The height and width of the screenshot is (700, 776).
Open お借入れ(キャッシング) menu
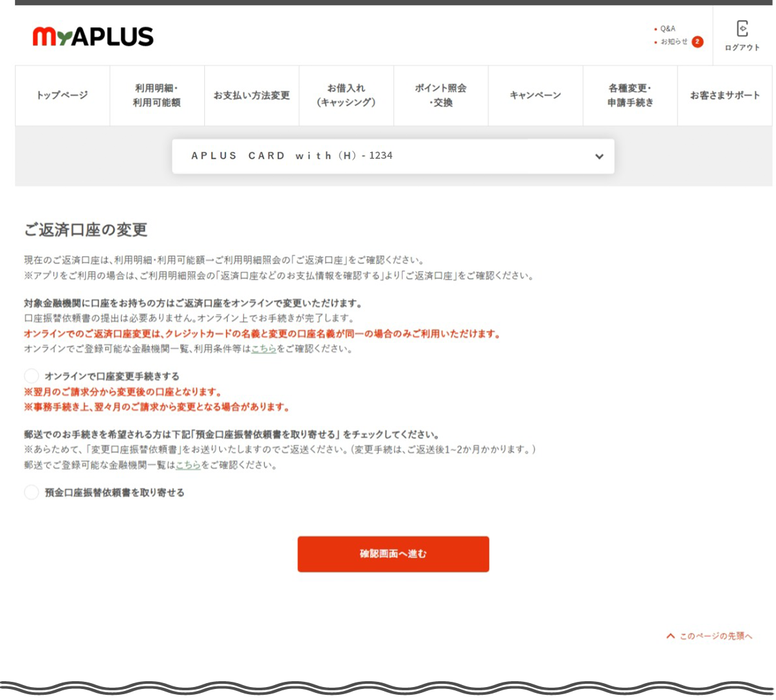(x=346, y=95)
